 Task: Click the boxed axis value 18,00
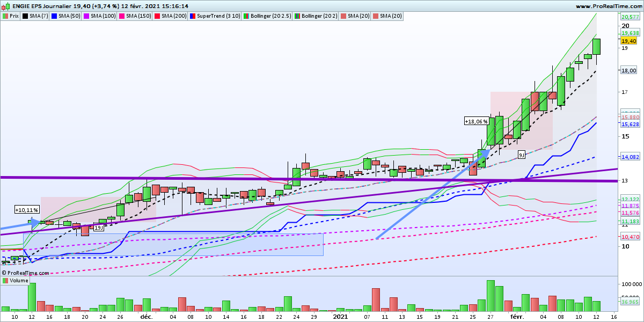pos(628,70)
